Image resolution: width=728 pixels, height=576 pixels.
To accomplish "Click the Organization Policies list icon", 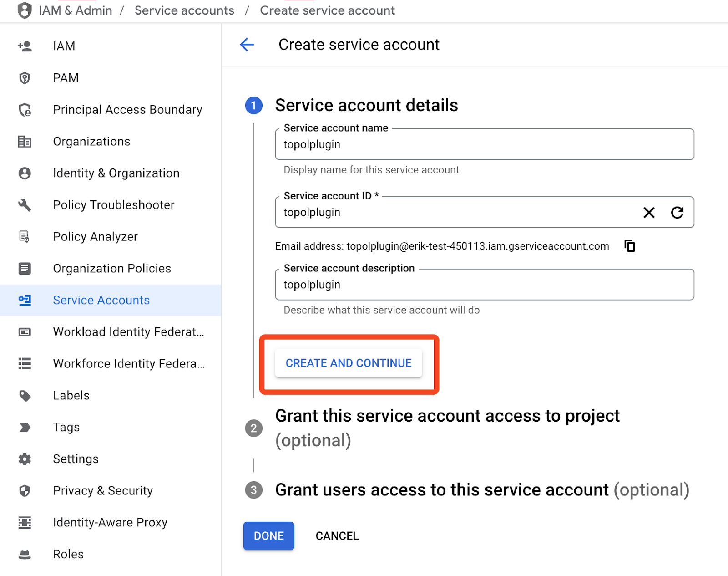I will [x=25, y=269].
